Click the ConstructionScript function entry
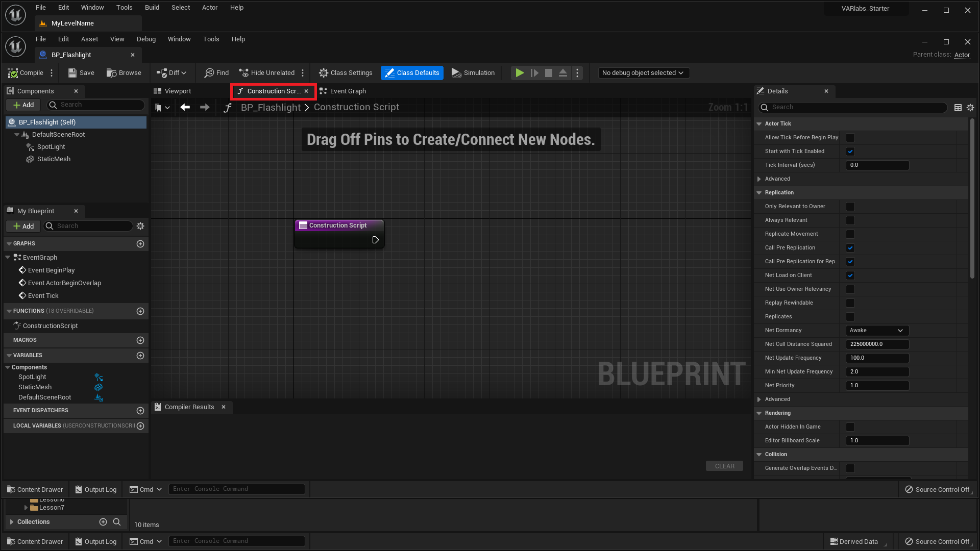980x551 pixels. tap(50, 325)
